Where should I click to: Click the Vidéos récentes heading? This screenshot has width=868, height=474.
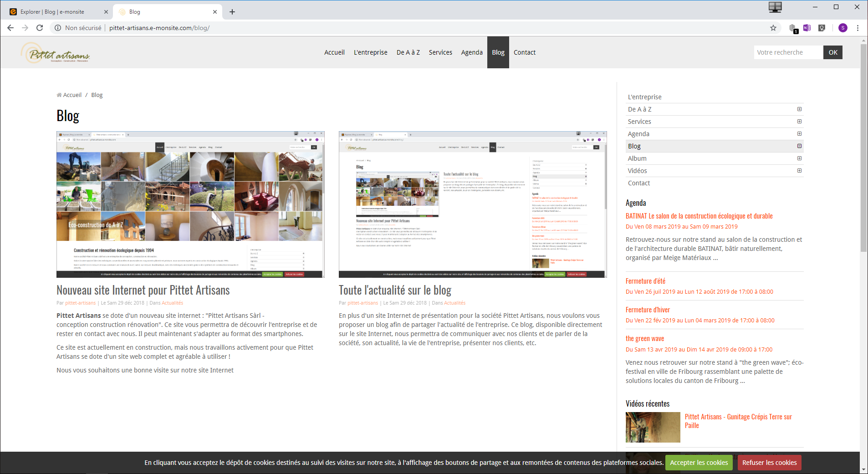[648, 404]
